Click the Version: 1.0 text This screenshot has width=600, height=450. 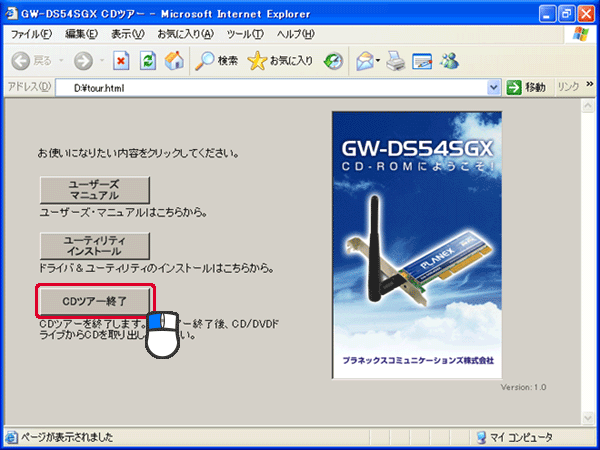[523, 387]
